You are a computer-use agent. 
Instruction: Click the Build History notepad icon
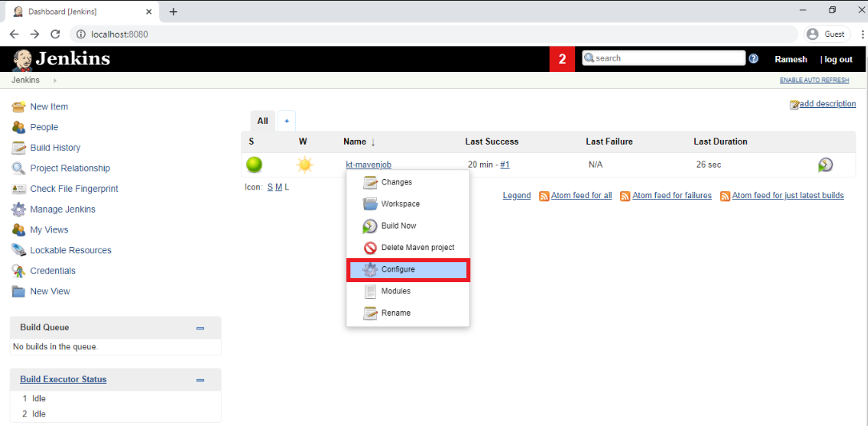coord(19,148)
